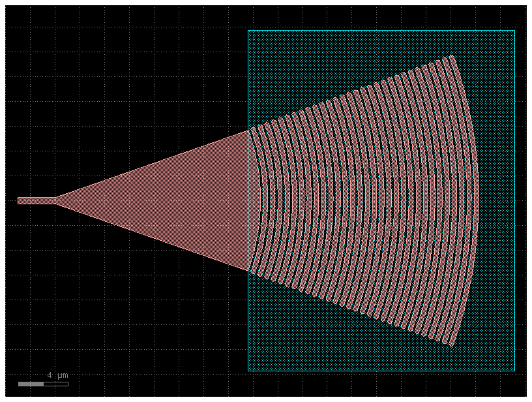Select the narrow input waveguide stub

point(37,200)
